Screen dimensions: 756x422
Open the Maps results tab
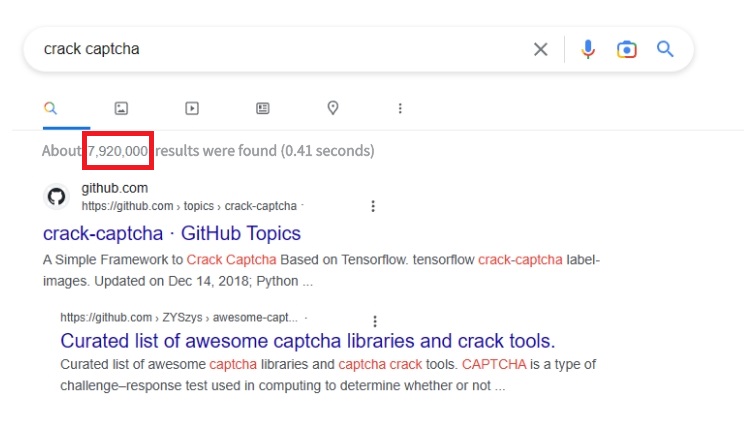click(333, 108)
